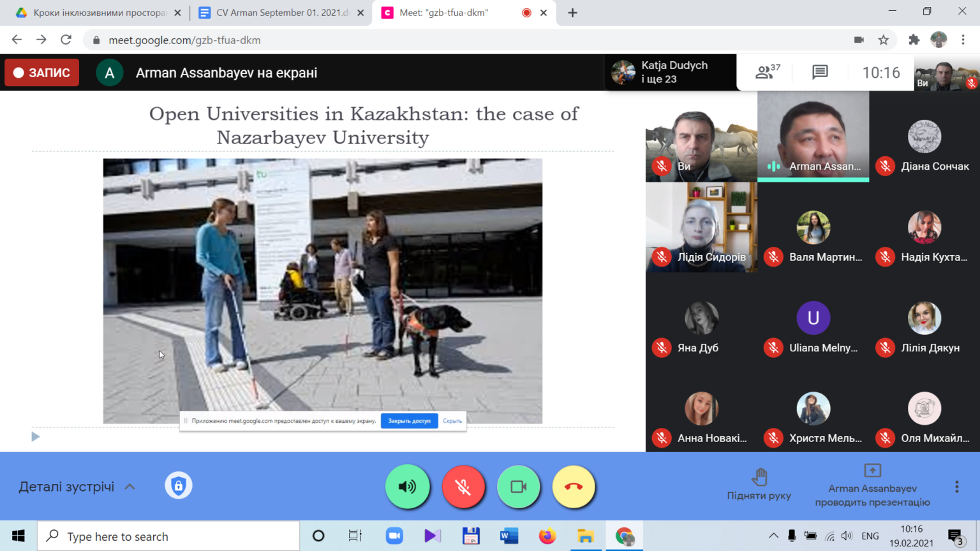Click the blue security shield icon
Screen dimensions: 980x551
tap(179, 486)
